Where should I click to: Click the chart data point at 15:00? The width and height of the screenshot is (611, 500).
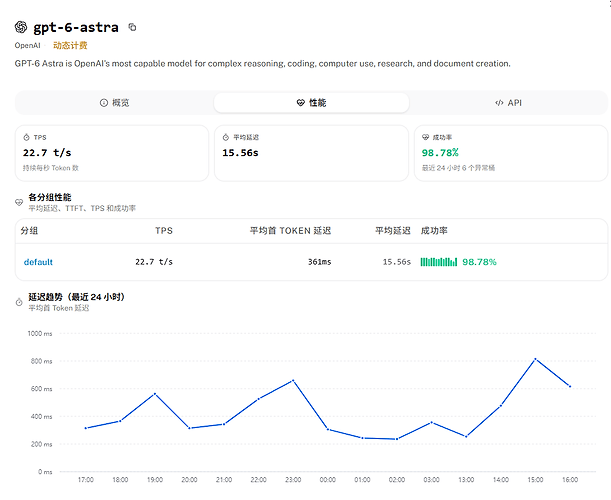(x=535, y=359)
